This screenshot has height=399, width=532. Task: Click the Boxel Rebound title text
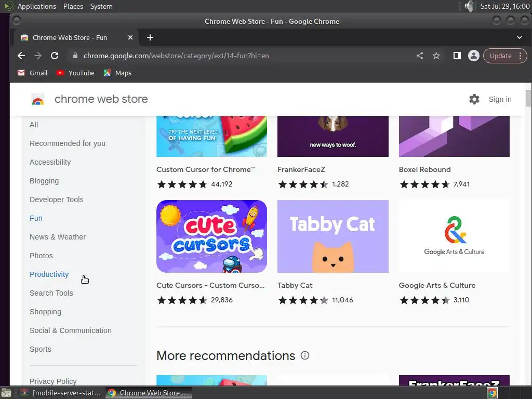click(x=425, y=169)
